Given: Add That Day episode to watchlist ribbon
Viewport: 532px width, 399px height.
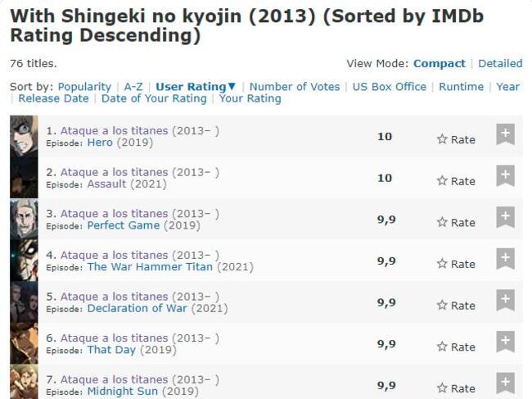Looking at the screenshot, I should pyautogui.click(x=505, y=342).
